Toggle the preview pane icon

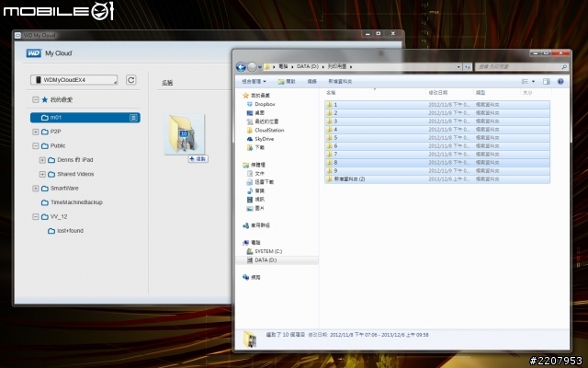[547, 82]
